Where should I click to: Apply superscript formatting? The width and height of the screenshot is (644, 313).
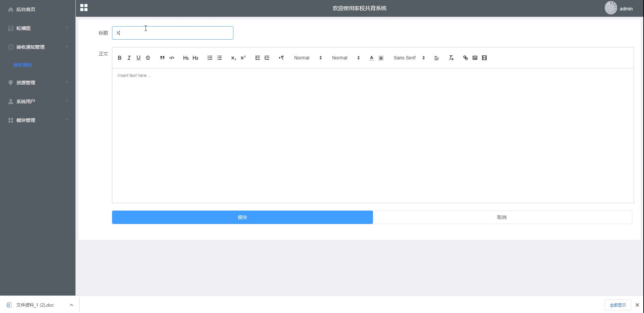[243, 58]
